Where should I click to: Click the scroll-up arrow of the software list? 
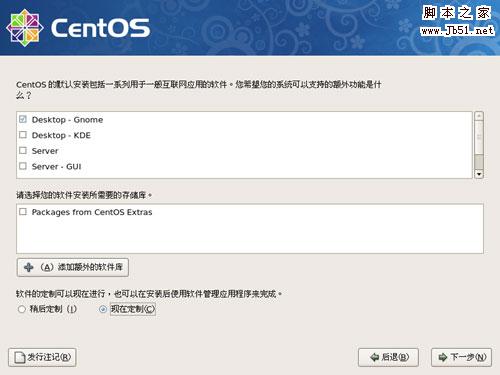coord(479,116)
